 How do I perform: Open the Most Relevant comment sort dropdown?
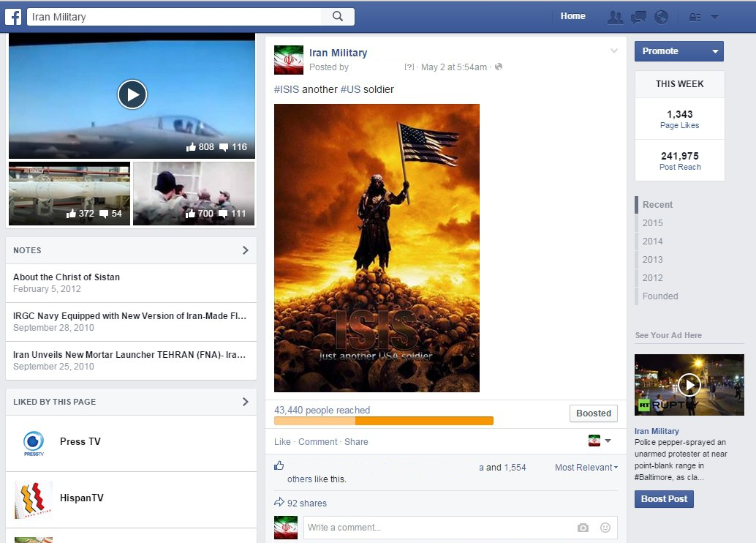click(586, 468)
